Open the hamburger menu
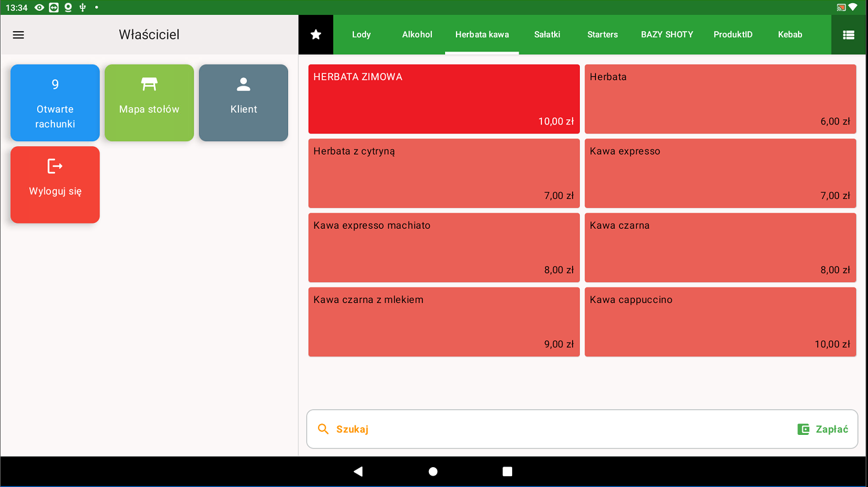This screenshot has width=868, height=487. [19, 35]
